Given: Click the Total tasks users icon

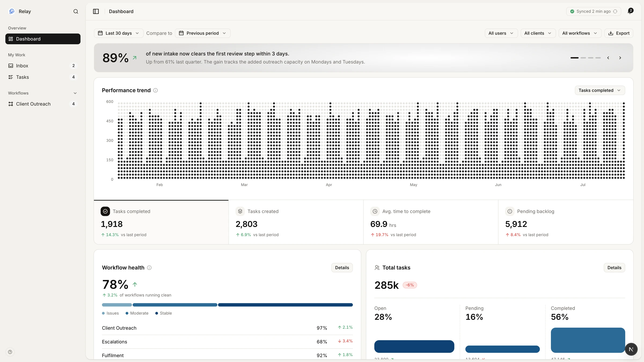Looking at the screenshot, I should [x=377, y=268].
